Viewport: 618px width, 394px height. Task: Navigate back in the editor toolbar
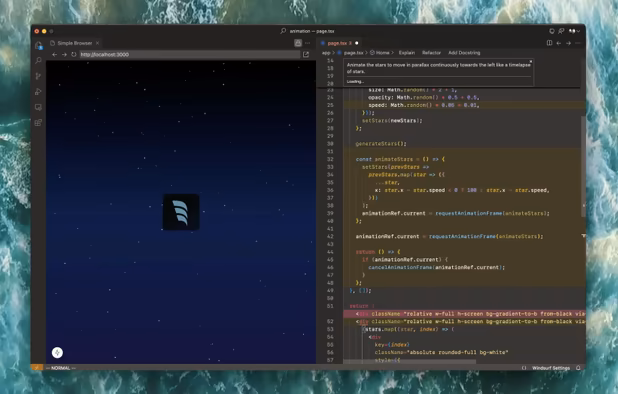pyautogui.click(x=559, y=43)
